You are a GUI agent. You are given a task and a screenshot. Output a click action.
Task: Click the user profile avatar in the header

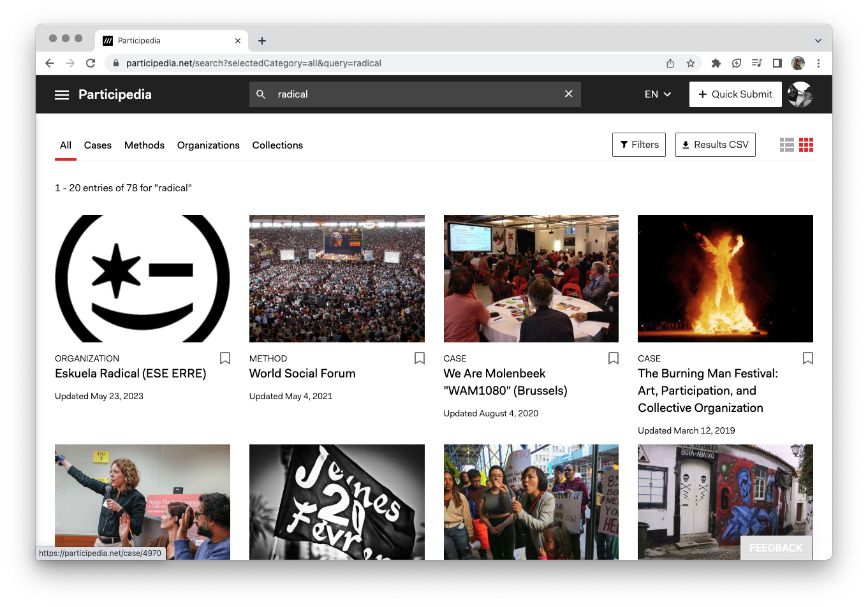(x=800, y=94)
